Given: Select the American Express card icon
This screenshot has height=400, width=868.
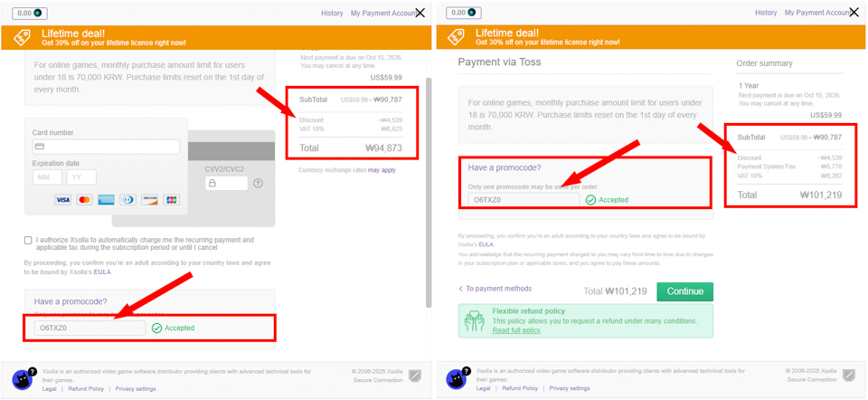Looking at the screenshot, I should tap(107, 200).
